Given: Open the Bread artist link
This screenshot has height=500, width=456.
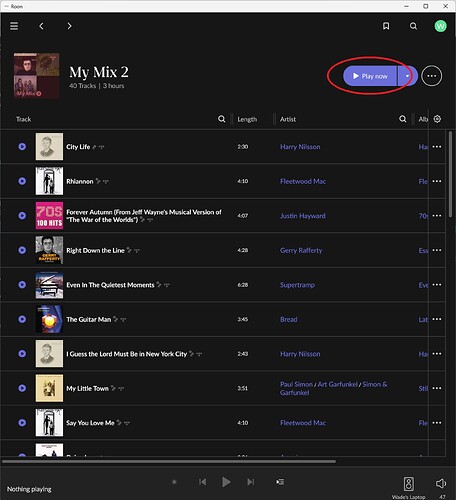Looking at the screenshot, I should point(289,319).
